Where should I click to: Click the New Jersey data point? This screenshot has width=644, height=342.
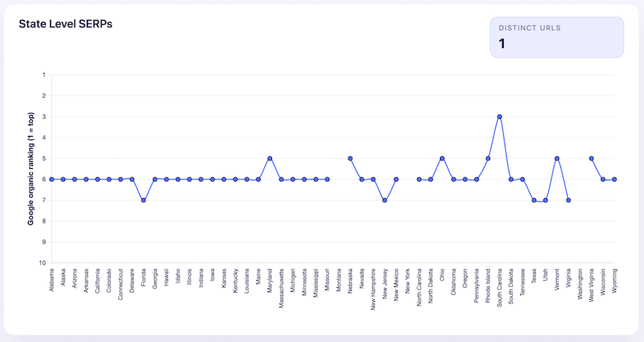coord(384,200)
